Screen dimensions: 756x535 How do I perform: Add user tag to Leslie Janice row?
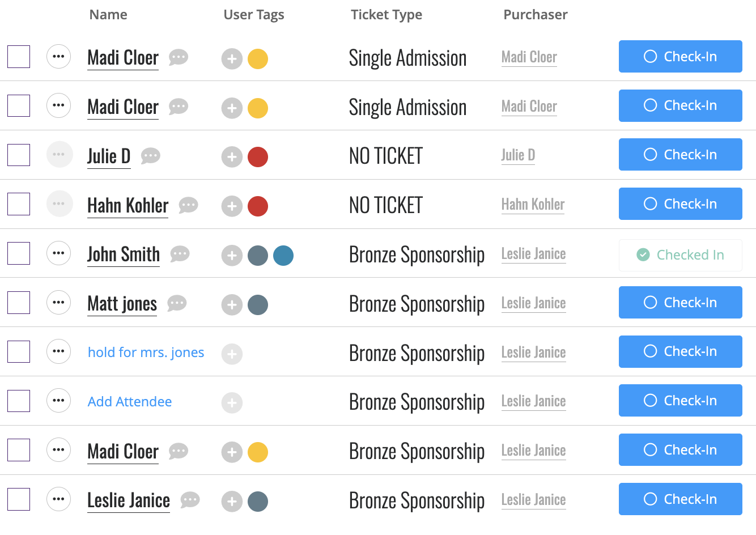coord(232,502)
